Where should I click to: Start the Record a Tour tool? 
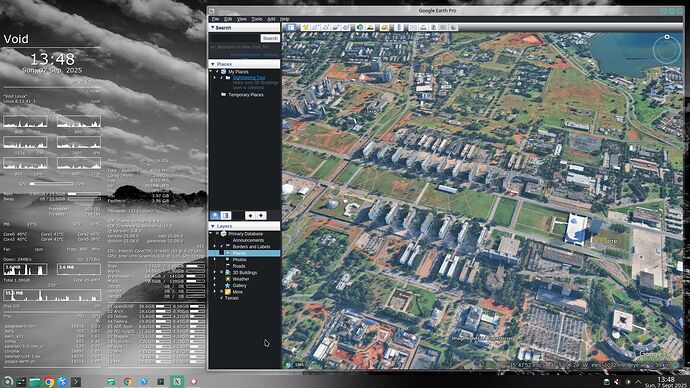click(x=346, y=27)
